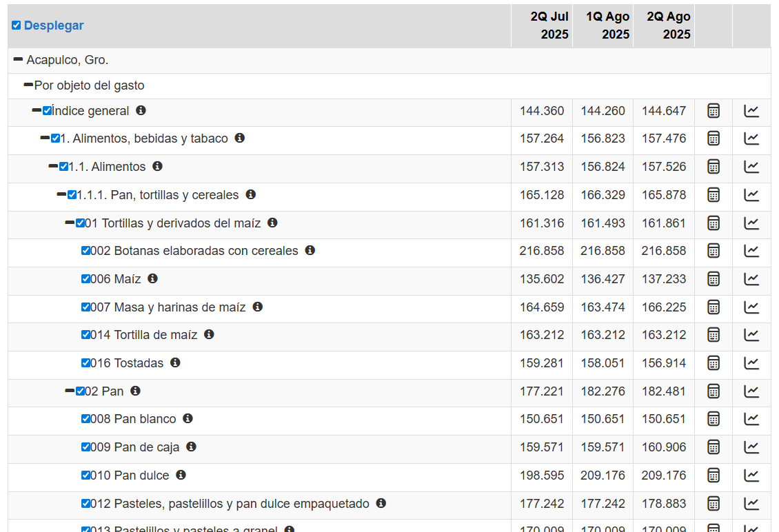Click the 2Q Ago 2025 column header
This screenshot has width=779, height=532.
tap(668, 25)
